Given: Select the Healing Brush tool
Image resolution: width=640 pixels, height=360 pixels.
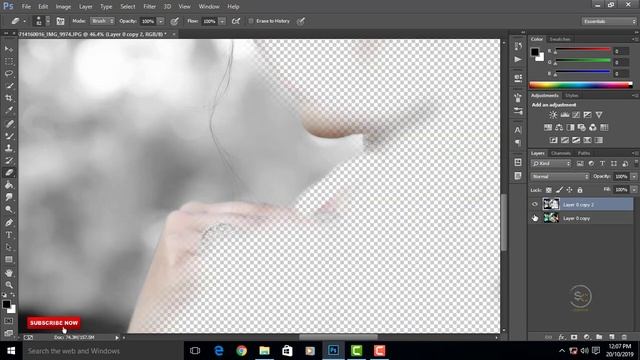Looking at the screenshot, I should (9, 124).
